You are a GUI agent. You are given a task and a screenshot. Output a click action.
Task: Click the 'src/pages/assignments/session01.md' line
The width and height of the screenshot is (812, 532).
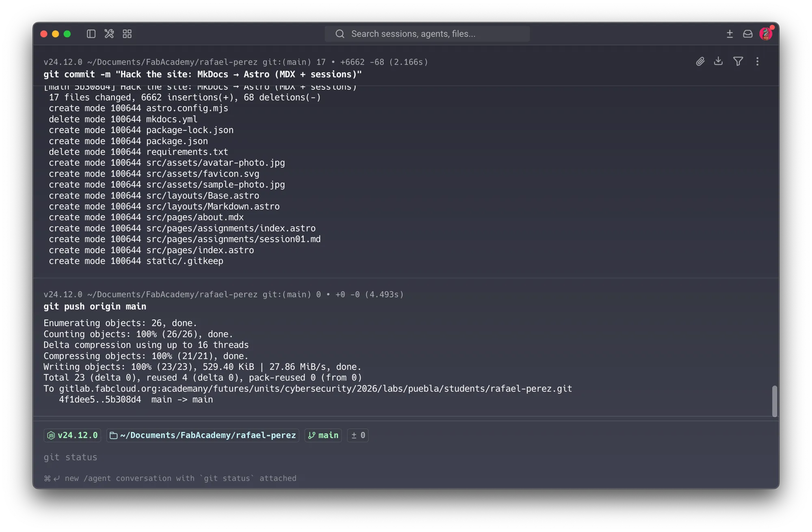pyautogui.click(x=185, y=239)
